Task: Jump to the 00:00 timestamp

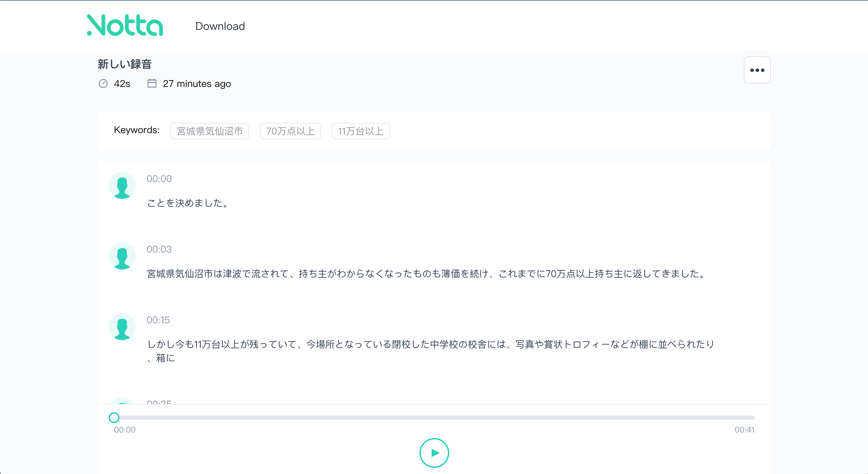Action: coord(159,179)
